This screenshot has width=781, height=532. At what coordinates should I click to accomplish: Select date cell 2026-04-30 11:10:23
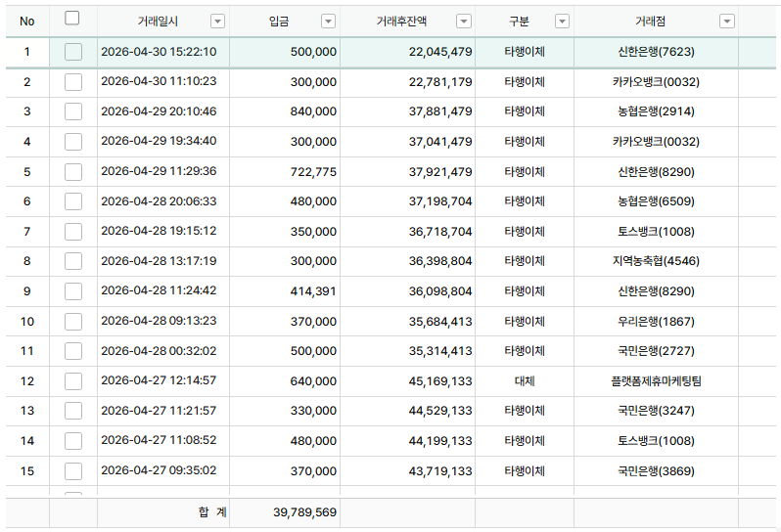(x=159, y=81)
